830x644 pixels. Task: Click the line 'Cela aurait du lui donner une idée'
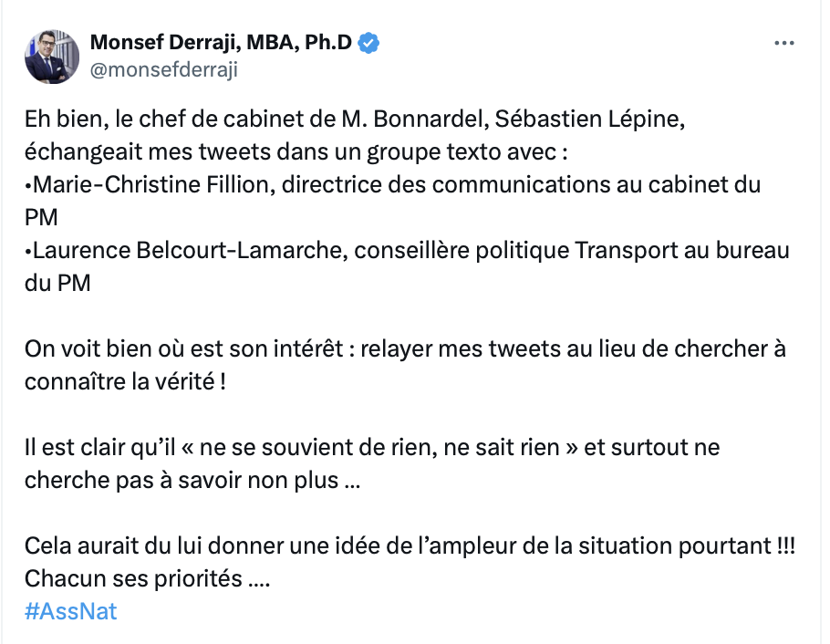pos(410,546)
